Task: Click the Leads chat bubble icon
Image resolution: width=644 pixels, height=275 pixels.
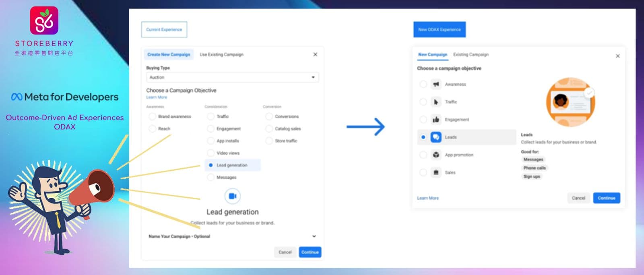Action: click(436, 137)
